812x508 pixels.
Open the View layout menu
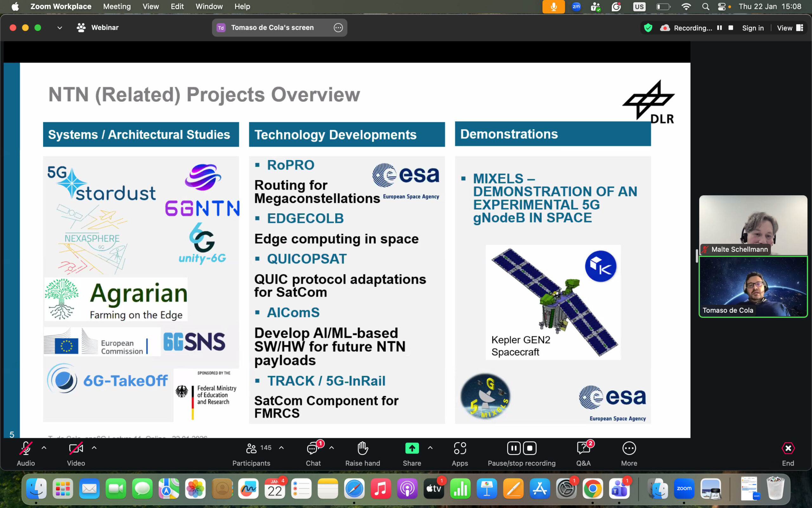tap(790, 28)
